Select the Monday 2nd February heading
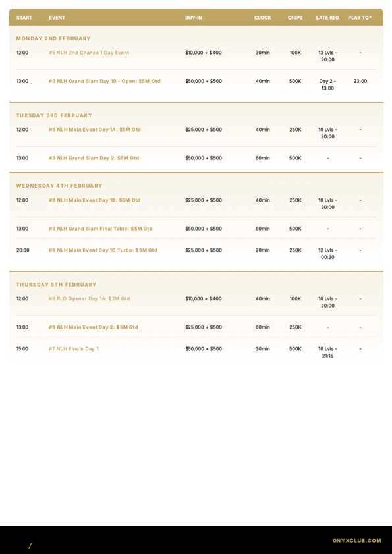 click(x=53, y=38)
